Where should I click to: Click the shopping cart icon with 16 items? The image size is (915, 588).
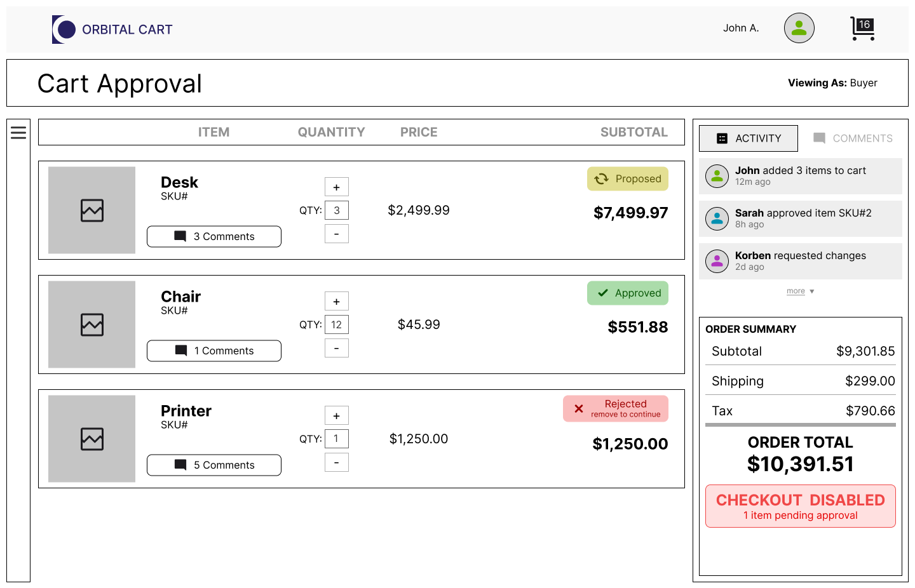862,29
